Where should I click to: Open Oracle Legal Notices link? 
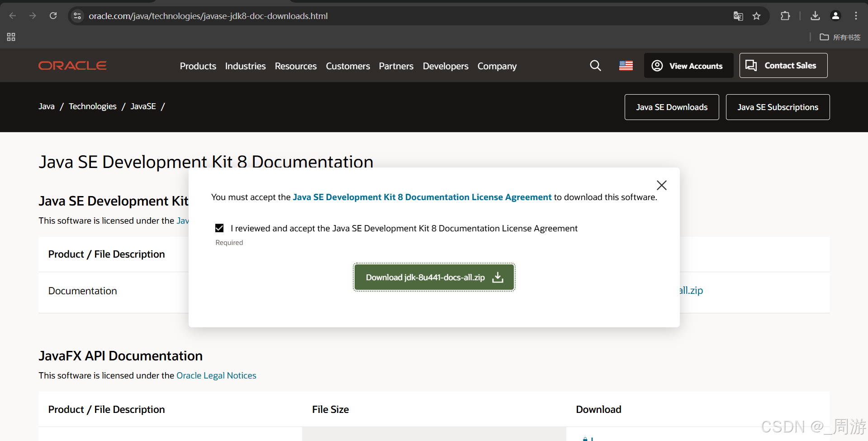click(x=216, y=375)
